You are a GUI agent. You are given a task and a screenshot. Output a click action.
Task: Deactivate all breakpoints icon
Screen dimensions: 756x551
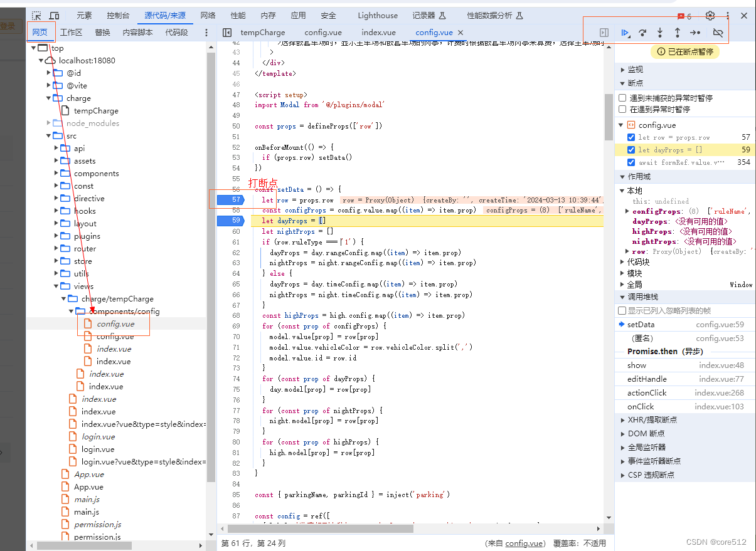click(x=719, y=33)
